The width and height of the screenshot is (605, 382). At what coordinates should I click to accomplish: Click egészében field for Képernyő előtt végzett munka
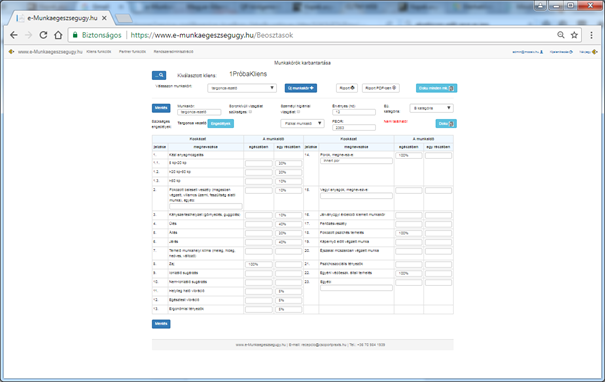[x=409, y=242]
